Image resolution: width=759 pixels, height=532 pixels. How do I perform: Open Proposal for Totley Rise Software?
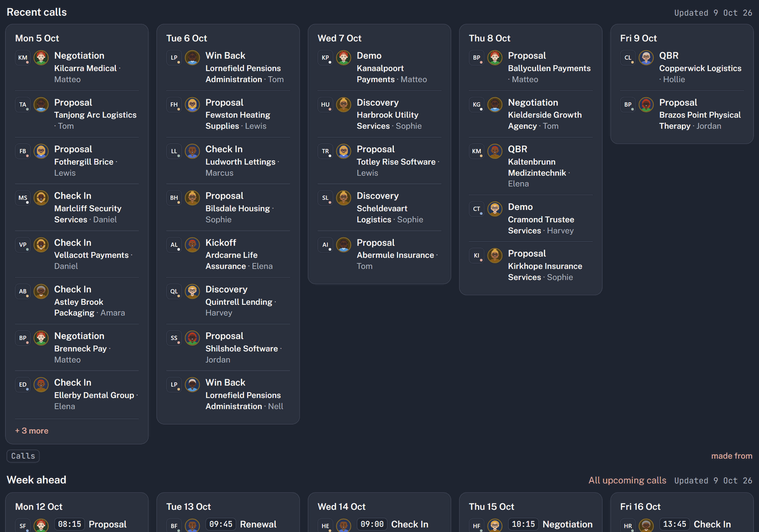pyautogui.click(x=379, y=161)
